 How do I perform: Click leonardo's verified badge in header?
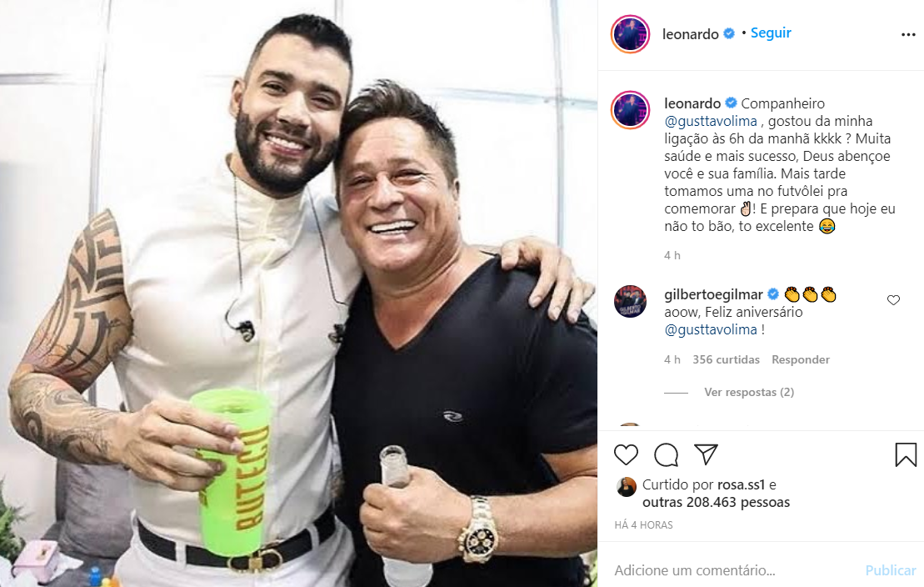pos(729,33)
